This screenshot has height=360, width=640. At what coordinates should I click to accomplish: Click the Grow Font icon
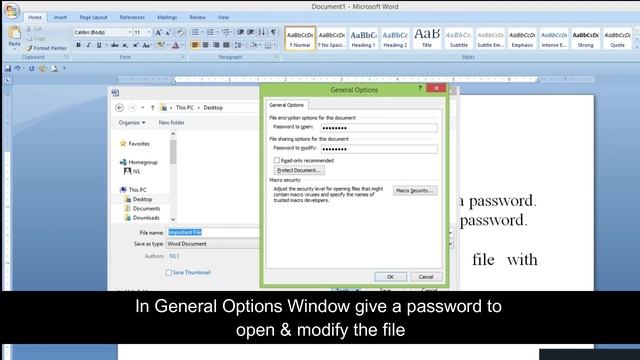(x=158, y=33)
